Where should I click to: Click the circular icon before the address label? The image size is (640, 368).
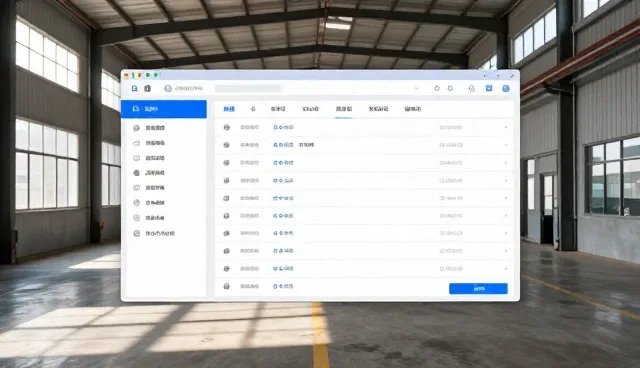point(168,88)
